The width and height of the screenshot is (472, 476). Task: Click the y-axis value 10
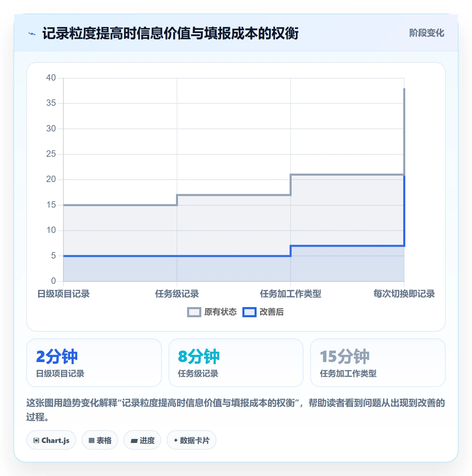click(x=51, y=230)
